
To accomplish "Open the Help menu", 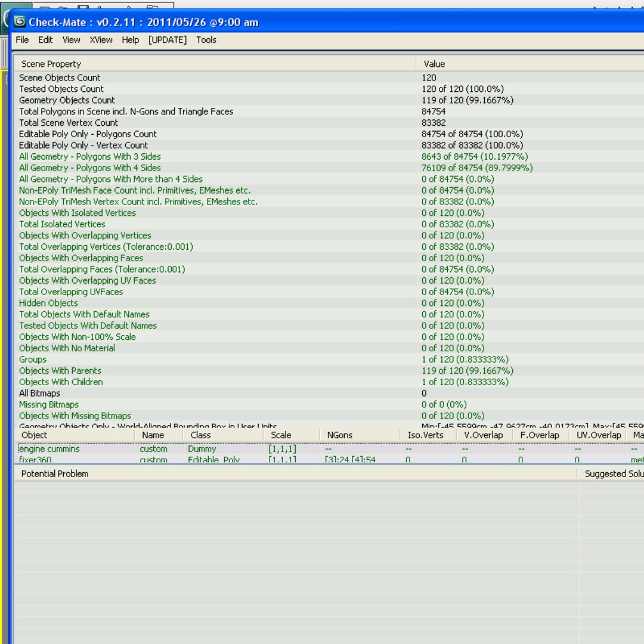I will (130, 40).
